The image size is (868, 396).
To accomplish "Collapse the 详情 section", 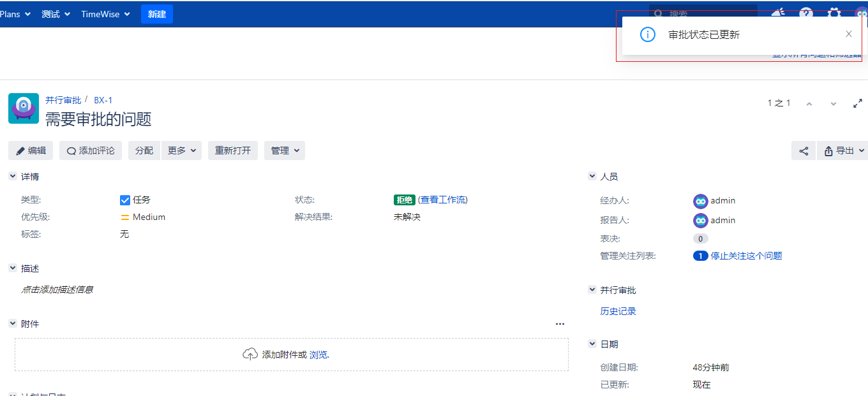I will tap(13, 177).
